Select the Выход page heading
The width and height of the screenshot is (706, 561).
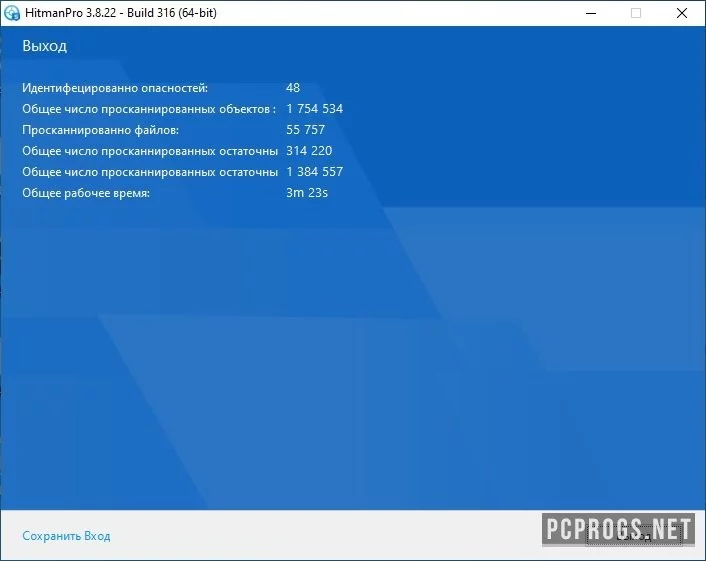45,46
